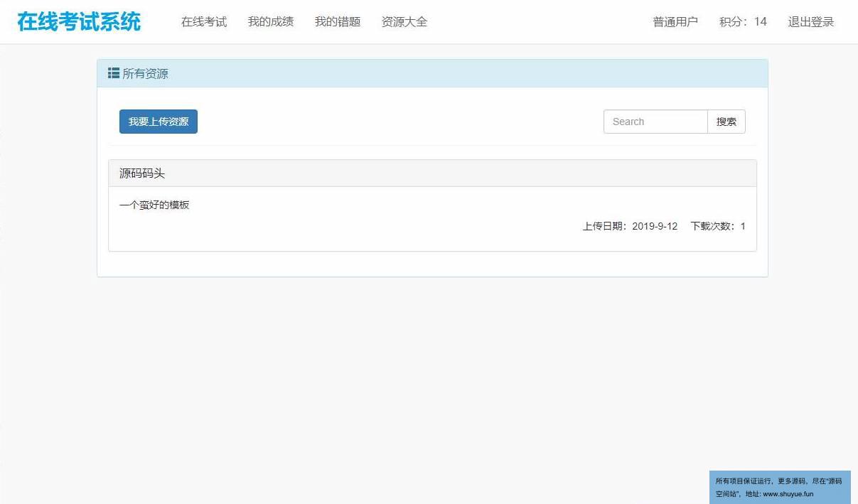The height and width of the screenshot is (504, 858).
Task: Open the 在线考试 menu item
Action: (204, 22)
